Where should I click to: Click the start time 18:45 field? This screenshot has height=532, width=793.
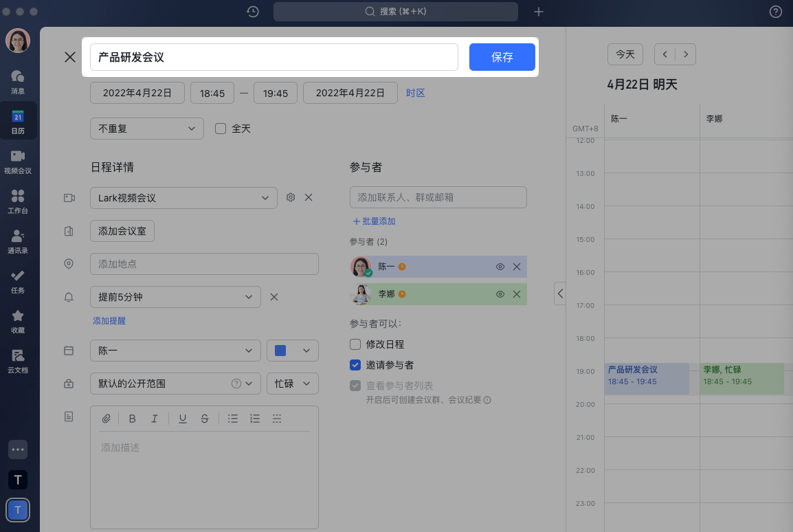click(x=212, y=93)
